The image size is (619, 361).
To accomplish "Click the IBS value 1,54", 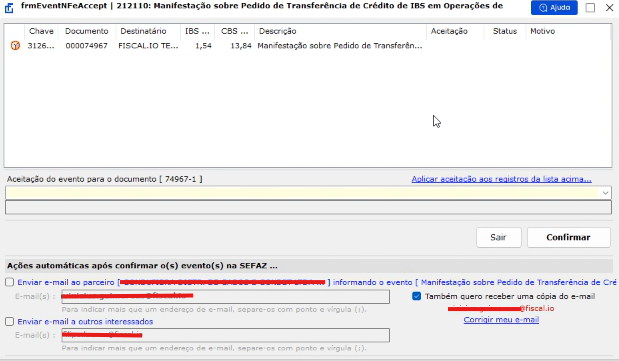I will (x=203, y=46).
